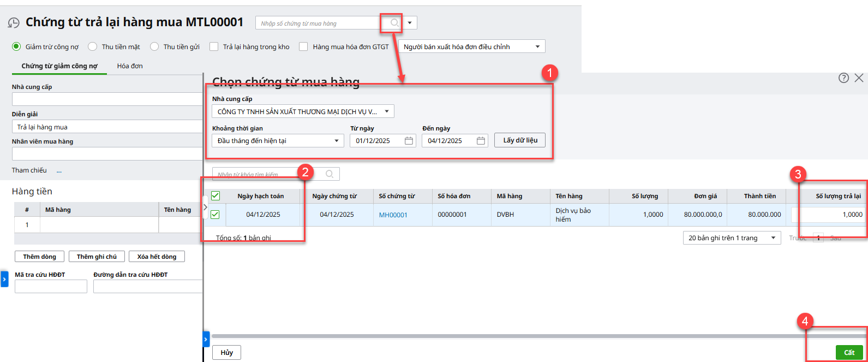Toggle the select-all checkbox in table header
This screenshot has width=868, height=362.
pos(215,196)
